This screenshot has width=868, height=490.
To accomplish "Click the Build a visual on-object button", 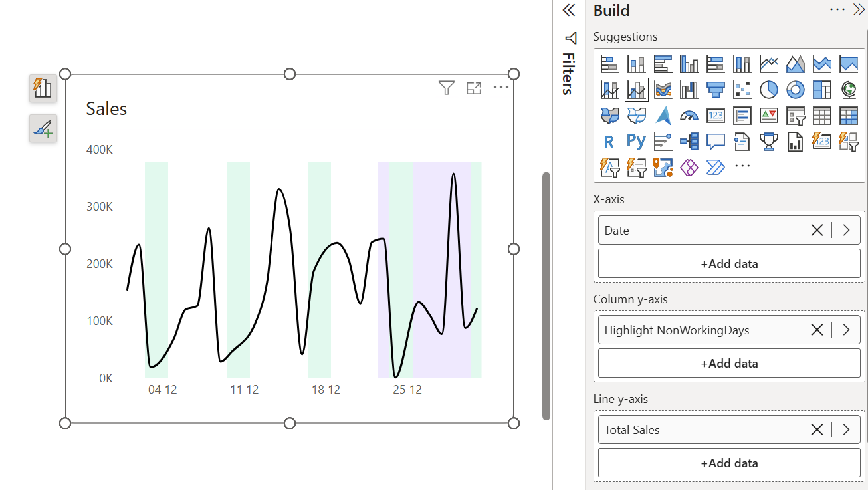I will 43,88.
